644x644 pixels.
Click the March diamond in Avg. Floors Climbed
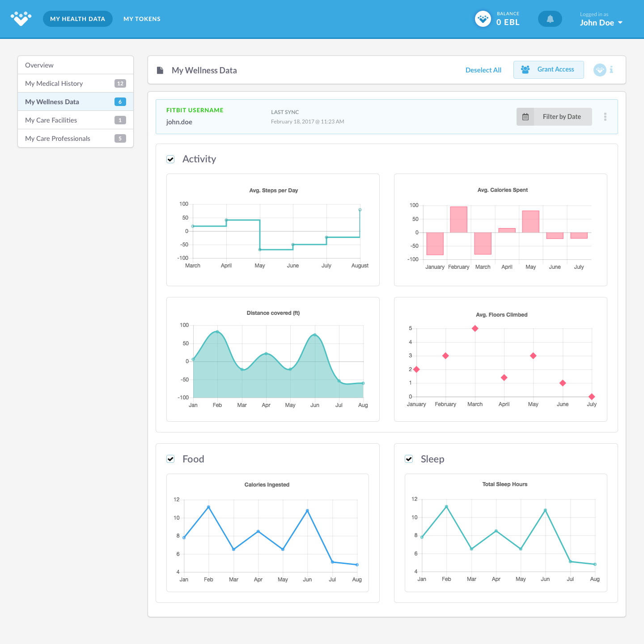click(475, 328)
